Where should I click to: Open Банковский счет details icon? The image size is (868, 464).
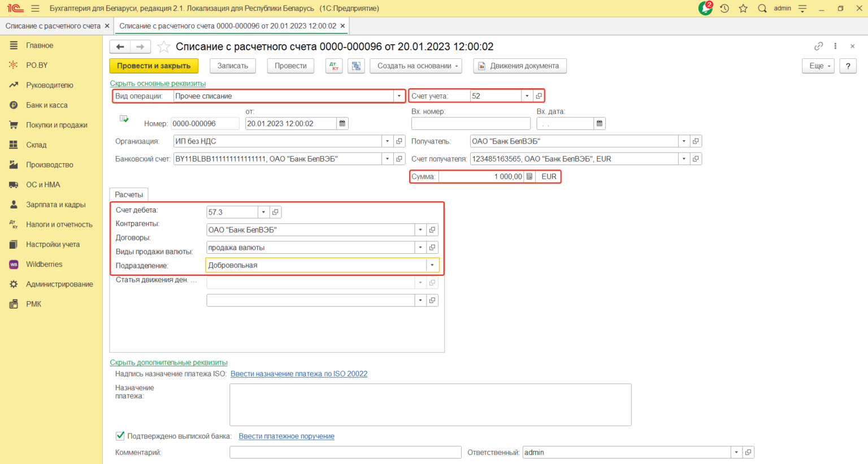tap(399, 159)
